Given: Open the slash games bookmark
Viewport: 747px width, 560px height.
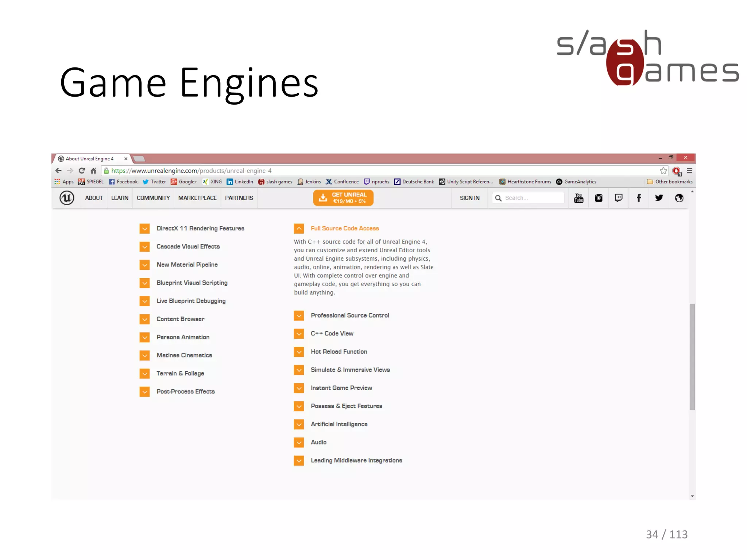Looking at the screenshot, I should (x=275, y=182).
